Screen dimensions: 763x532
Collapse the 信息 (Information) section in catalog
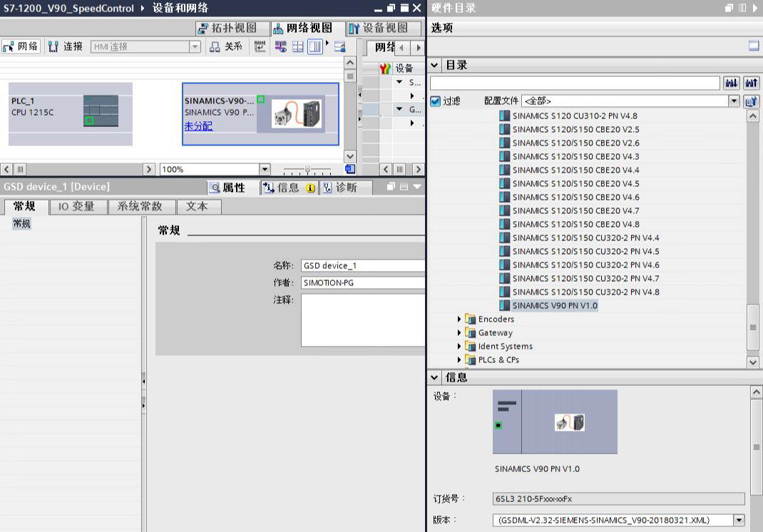[x=434, y=377]
